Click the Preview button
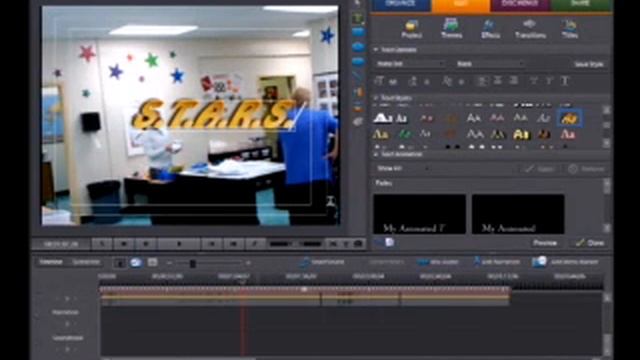Image resolution: width=640 pixels, height=360 pixels. point(545,243)
